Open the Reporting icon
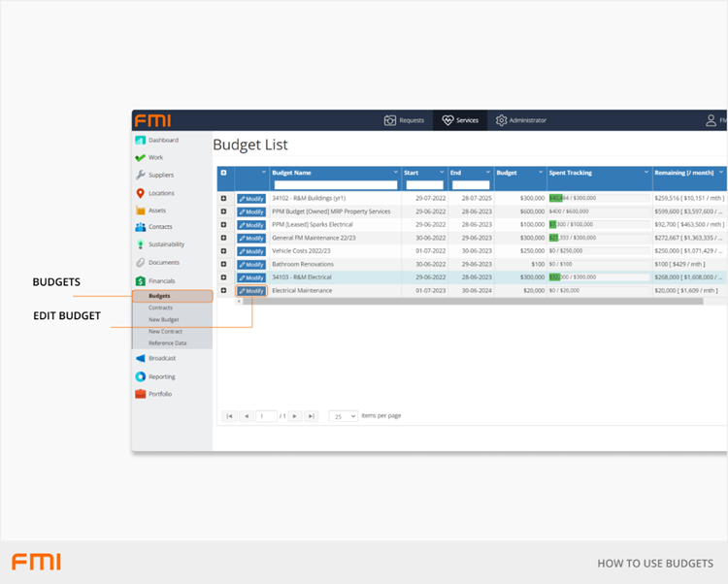Screen dimensions: 728x584 click(141, 376)
